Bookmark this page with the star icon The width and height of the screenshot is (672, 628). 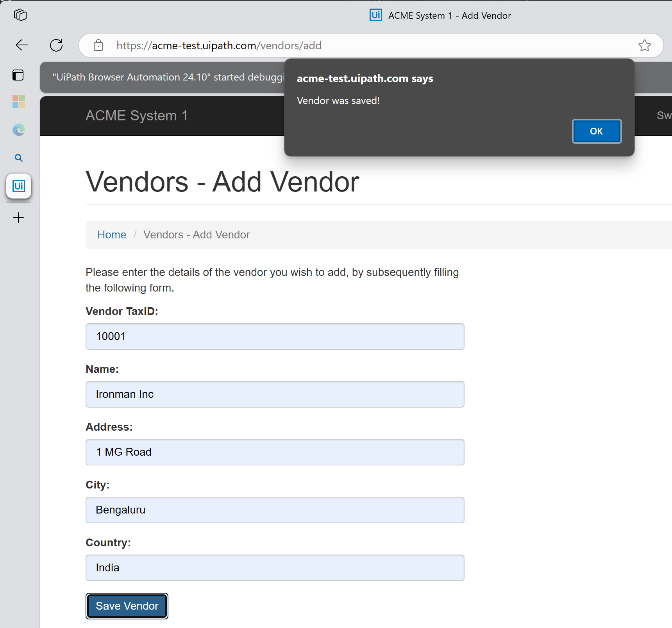645,45
